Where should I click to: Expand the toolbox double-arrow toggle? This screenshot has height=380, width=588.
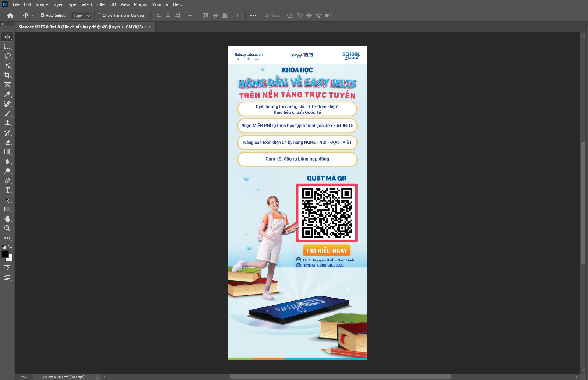pos(3,24)
